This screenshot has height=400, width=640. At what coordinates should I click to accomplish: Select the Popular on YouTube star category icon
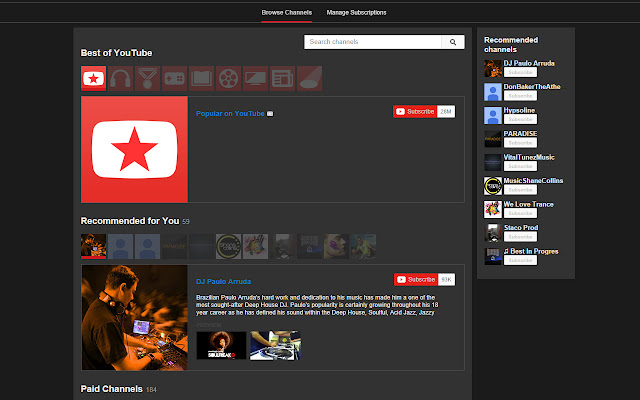click(x=93, y=78)
